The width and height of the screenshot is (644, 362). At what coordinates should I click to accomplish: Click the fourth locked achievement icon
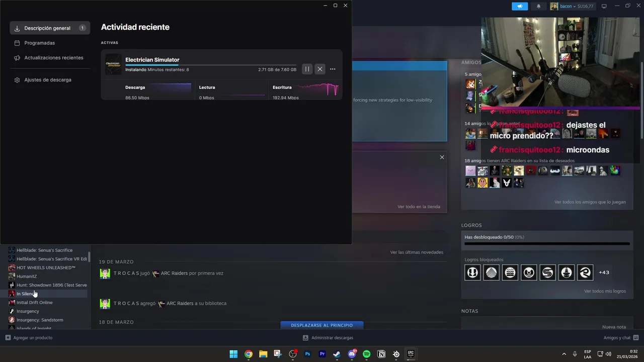pyautogui.click(x=529, y=273)
